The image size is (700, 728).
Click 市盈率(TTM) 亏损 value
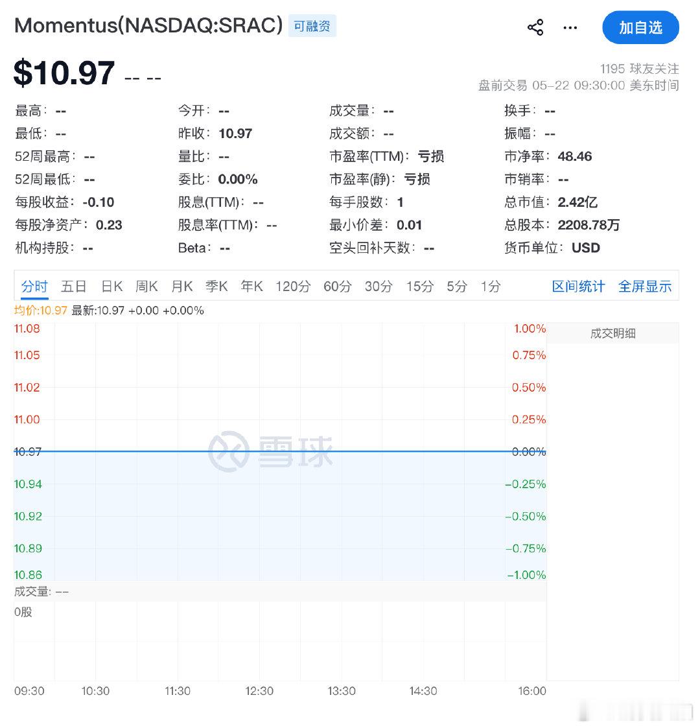click(x=431, y=156)
